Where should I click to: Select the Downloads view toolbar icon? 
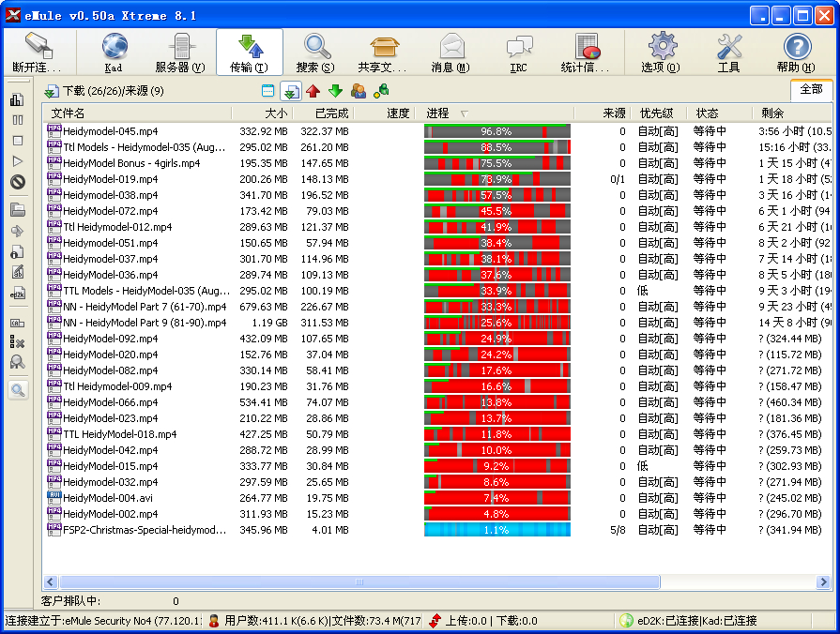point(291,91)
